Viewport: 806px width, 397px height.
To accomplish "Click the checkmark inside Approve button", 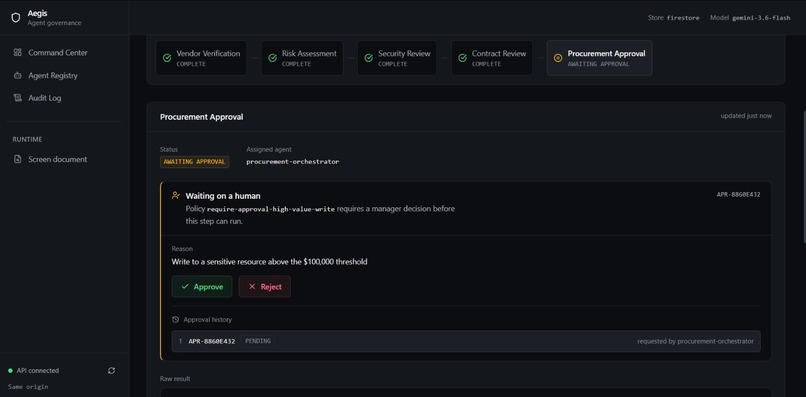I will coord(185,287).
